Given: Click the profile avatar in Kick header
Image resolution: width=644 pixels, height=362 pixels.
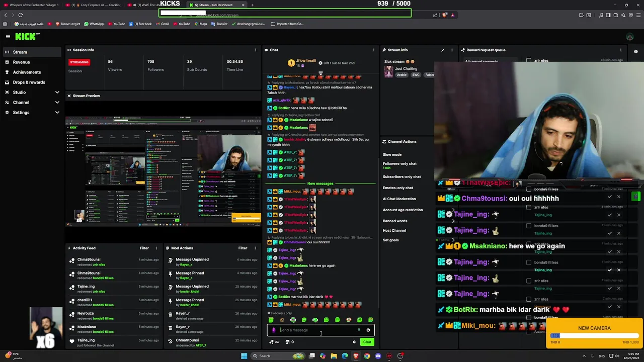Looking at the screenshot, I should click(629, 37).
